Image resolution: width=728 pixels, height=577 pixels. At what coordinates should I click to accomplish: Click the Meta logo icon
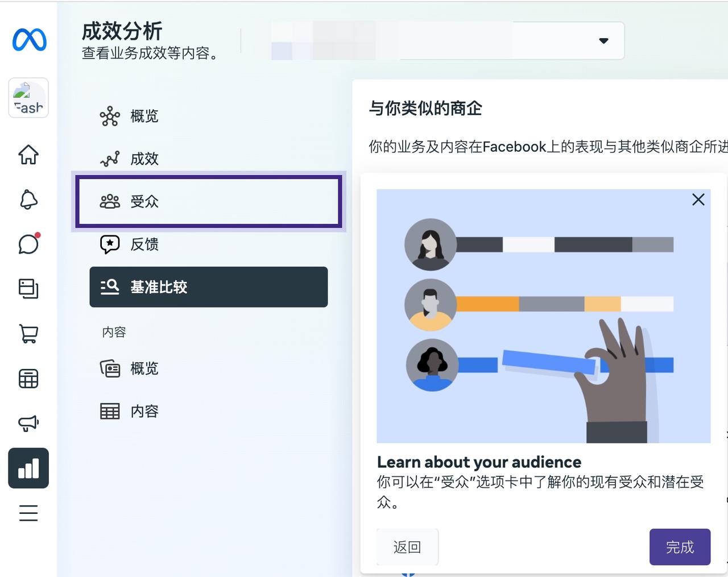30,40
